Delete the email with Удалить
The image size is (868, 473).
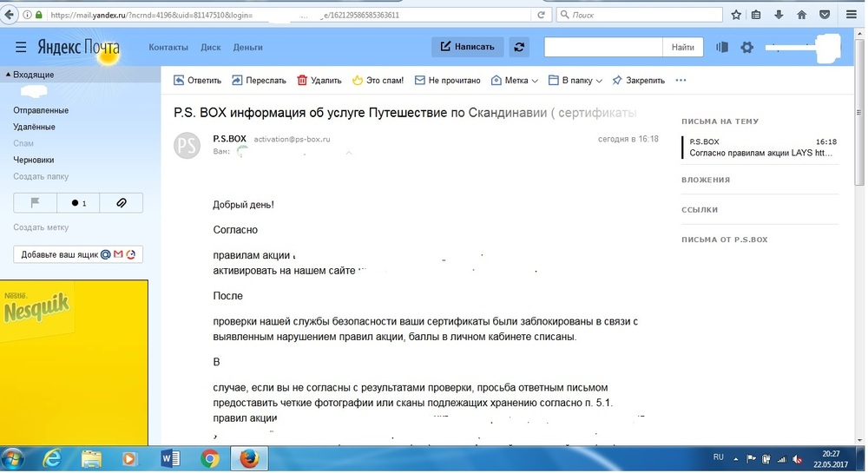(319, 80)
